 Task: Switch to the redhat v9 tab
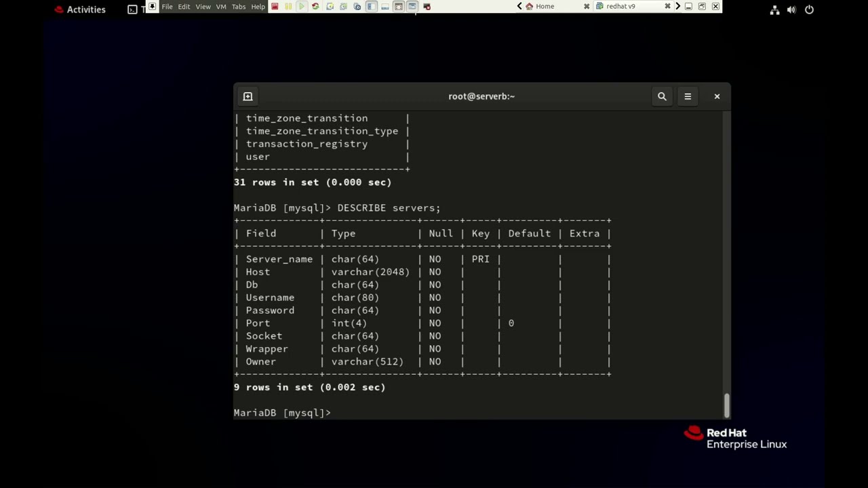pos(620,6)
